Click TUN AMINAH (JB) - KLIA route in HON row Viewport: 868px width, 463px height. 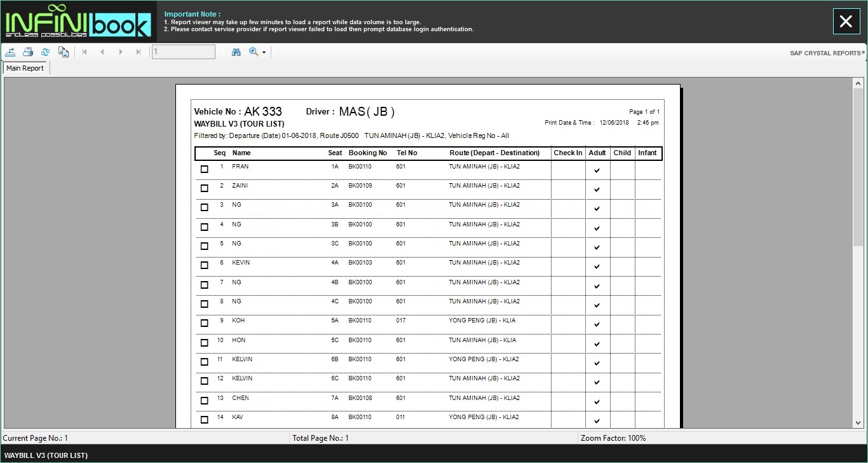click(x=482, y=340)
